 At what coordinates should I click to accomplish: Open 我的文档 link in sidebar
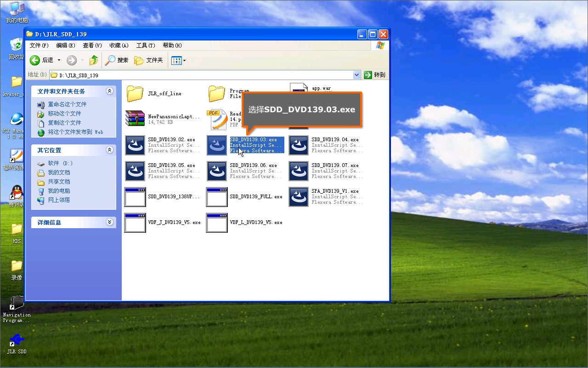coord(59,172)
